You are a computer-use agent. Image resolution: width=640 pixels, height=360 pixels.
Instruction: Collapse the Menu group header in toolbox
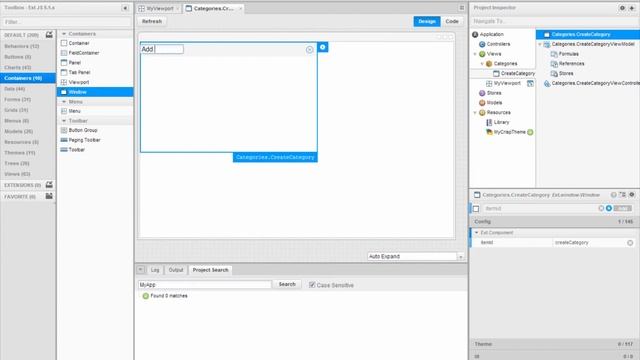(64, 102)
